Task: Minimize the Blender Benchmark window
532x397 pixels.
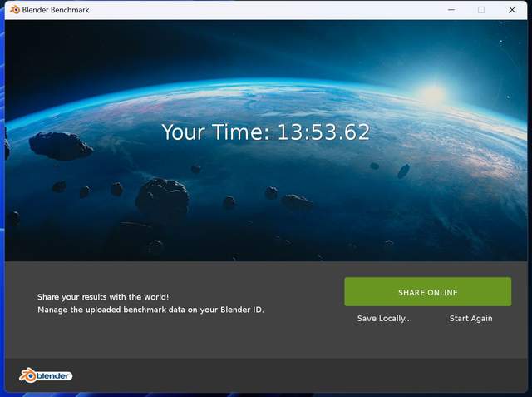Action: (x=451, y=10)
